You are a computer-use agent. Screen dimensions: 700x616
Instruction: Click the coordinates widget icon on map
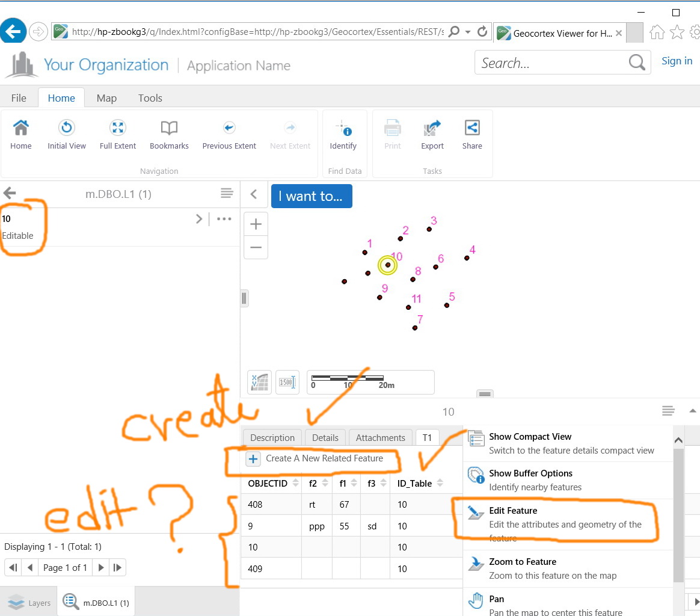[259, 382]
